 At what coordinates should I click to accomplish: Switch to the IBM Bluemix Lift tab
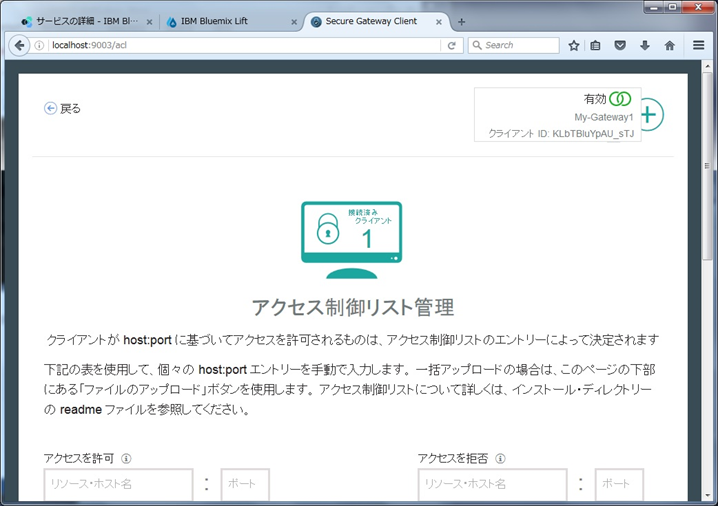coord(228,21)
